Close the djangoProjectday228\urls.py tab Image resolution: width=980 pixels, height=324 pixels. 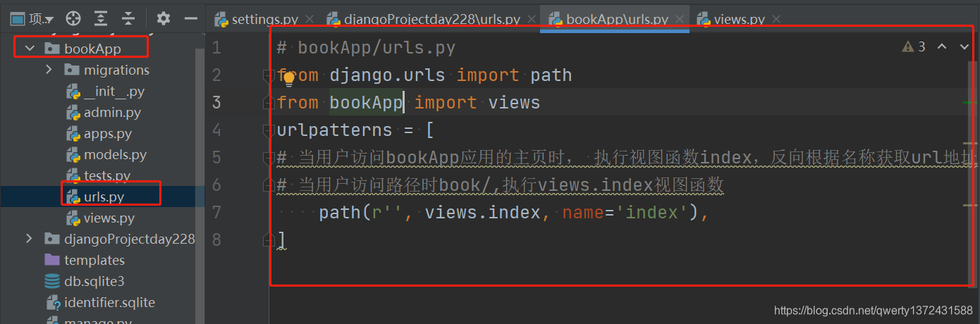532,19
